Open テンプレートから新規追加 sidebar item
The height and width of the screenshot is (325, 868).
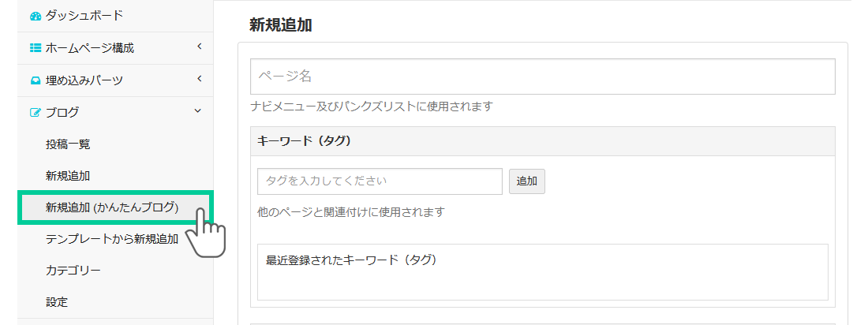click(112, 239)
